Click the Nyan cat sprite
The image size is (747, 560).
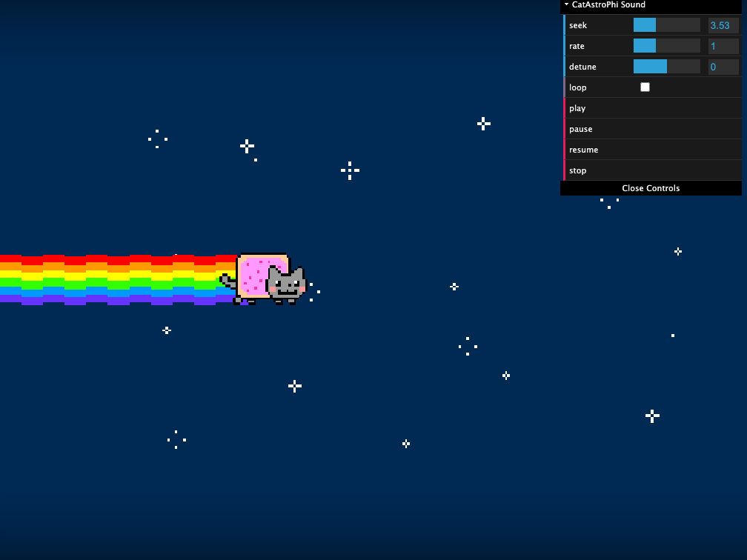[264, 279]
